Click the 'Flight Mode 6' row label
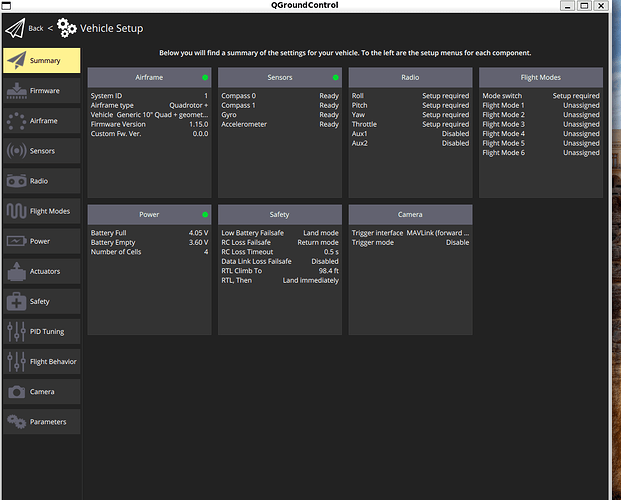Viewport: 621px width, 500px height. coord(503,153)
